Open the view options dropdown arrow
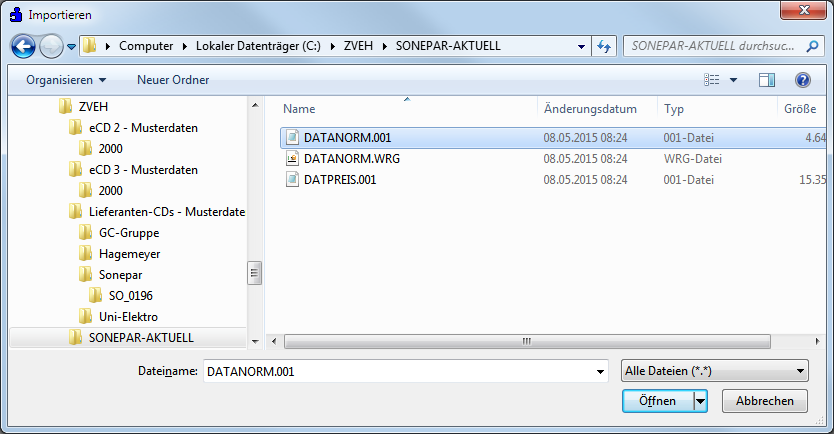Viewport: 834px width, 434px height. (x=733, y=80)
